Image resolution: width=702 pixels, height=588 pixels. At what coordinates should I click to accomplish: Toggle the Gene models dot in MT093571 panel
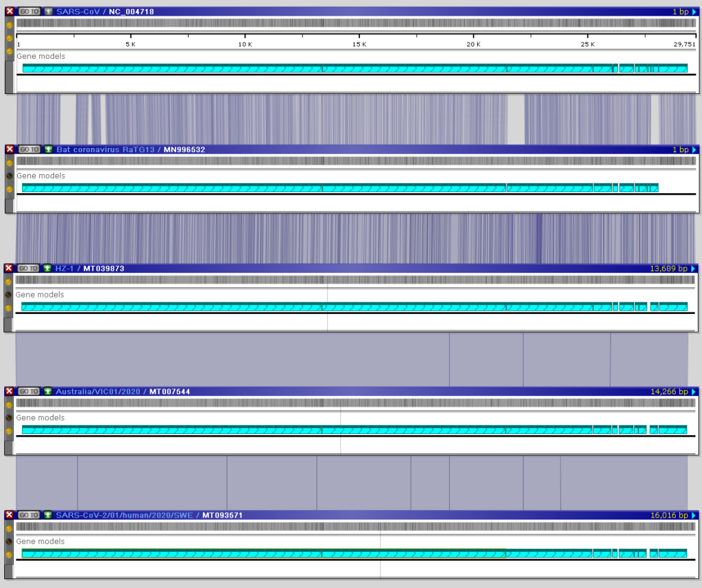pos(9,555)
